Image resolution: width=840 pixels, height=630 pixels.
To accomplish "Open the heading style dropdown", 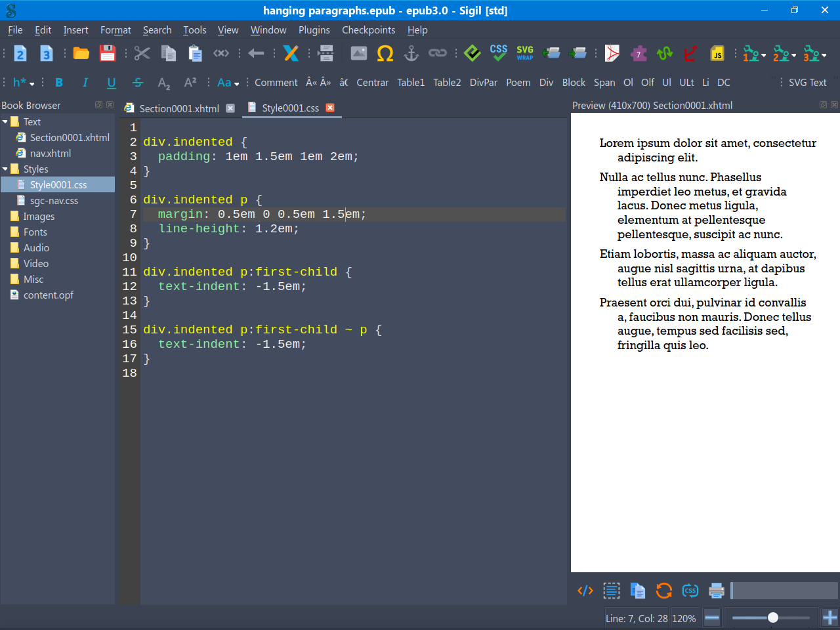I will pyautogui.click(x=24, y=83).
